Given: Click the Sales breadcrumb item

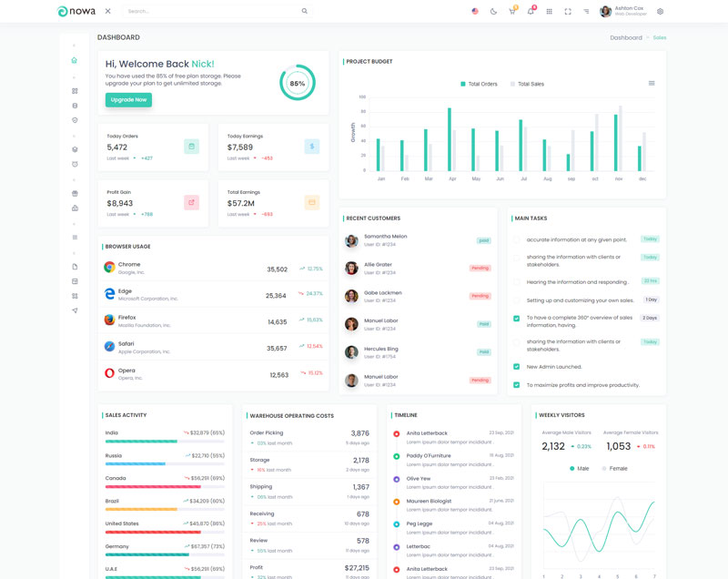Looking at the screenshot, I should 660,38.
